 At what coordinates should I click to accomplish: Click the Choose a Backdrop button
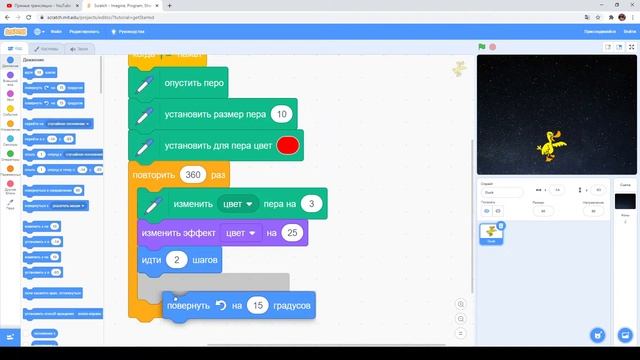click(x=625, y=336)
